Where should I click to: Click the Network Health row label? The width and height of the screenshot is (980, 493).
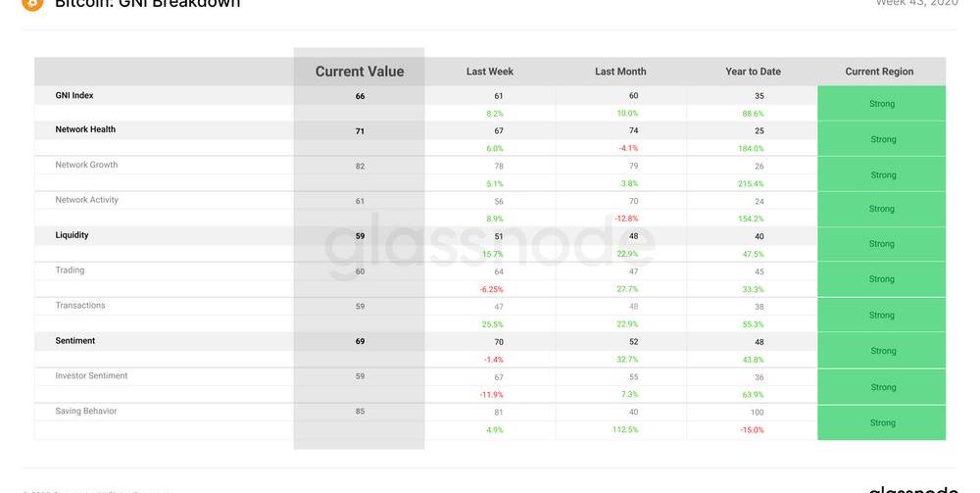85,129
